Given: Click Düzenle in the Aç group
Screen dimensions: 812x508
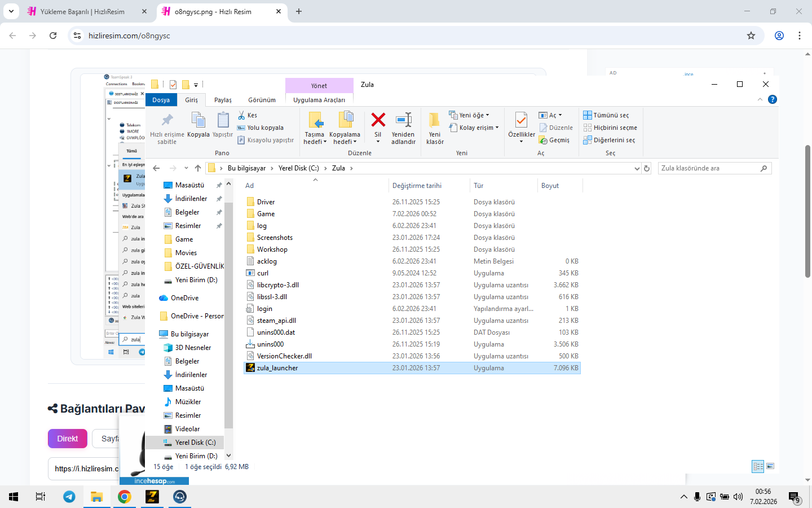Looking at the screenshot, I should pos(556,128).
